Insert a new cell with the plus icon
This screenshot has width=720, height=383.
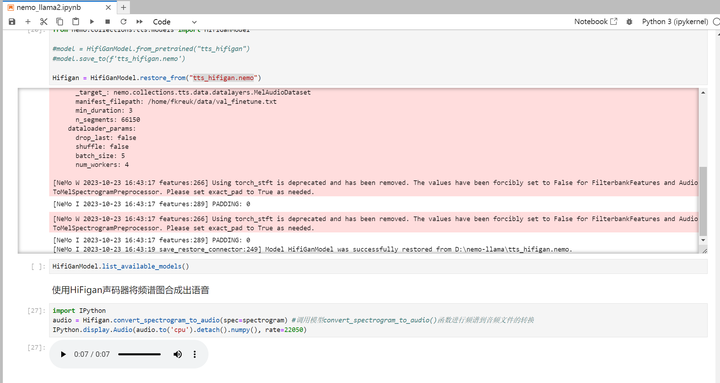28,22
